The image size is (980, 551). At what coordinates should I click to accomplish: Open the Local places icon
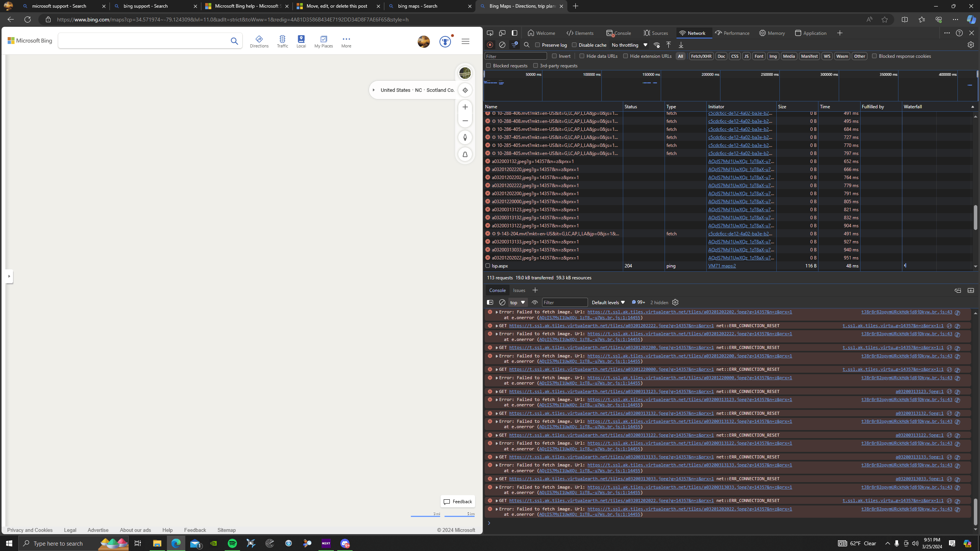(301, 41)
